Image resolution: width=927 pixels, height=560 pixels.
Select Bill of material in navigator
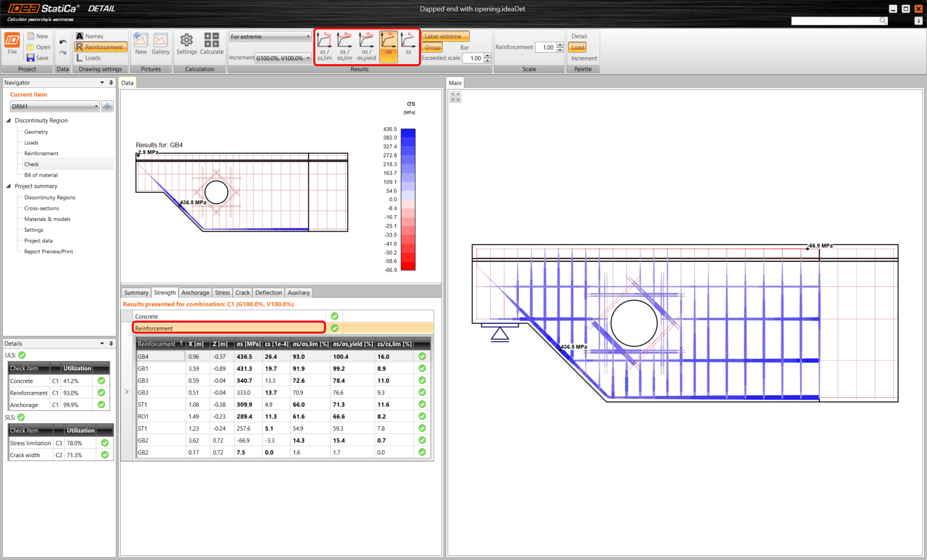coord(41,175)
